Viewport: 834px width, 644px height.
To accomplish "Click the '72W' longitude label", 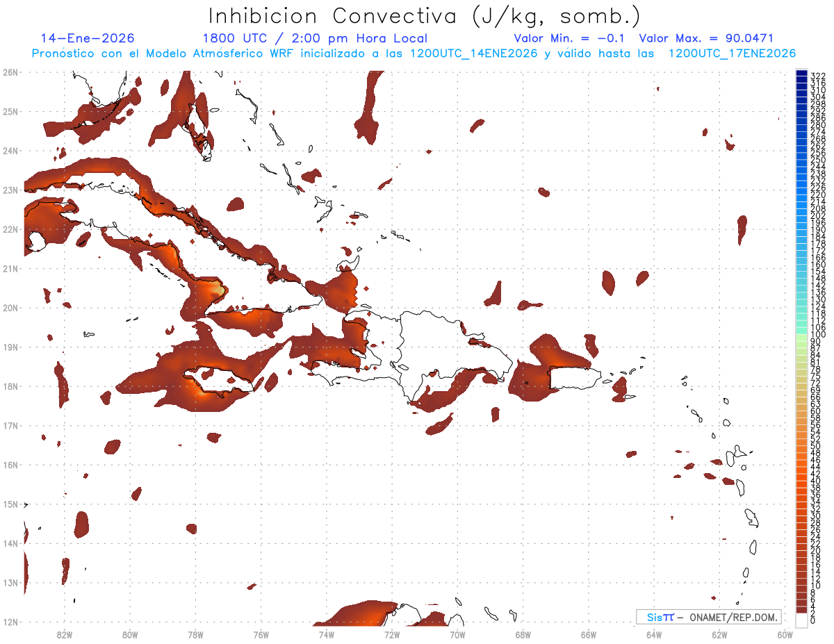I will coord(392,634).
